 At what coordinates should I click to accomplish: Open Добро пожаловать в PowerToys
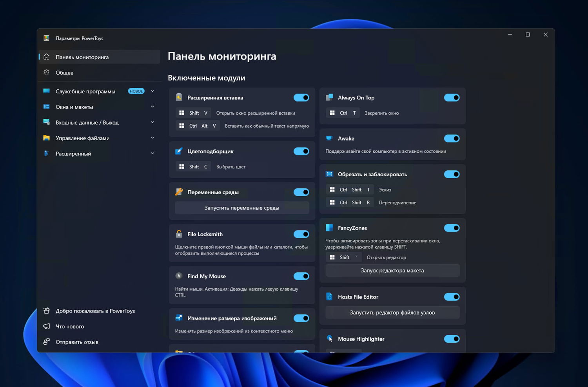100,311
